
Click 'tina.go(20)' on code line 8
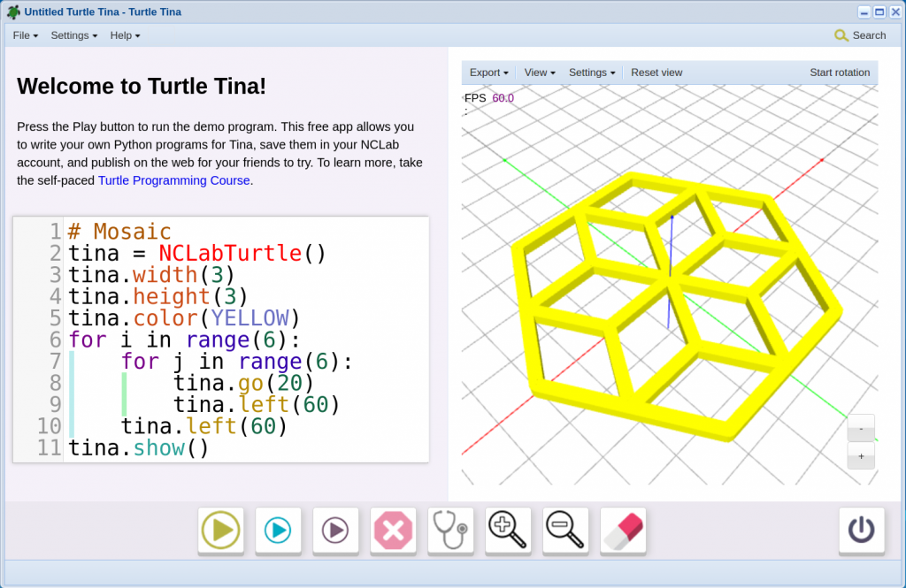(x=243, y=383)
